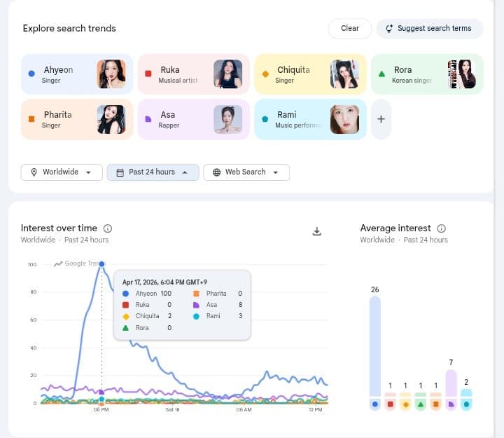Open the Worldwide location dropdown
This screenshot has height=438, width=504.
tap(62, 172)
